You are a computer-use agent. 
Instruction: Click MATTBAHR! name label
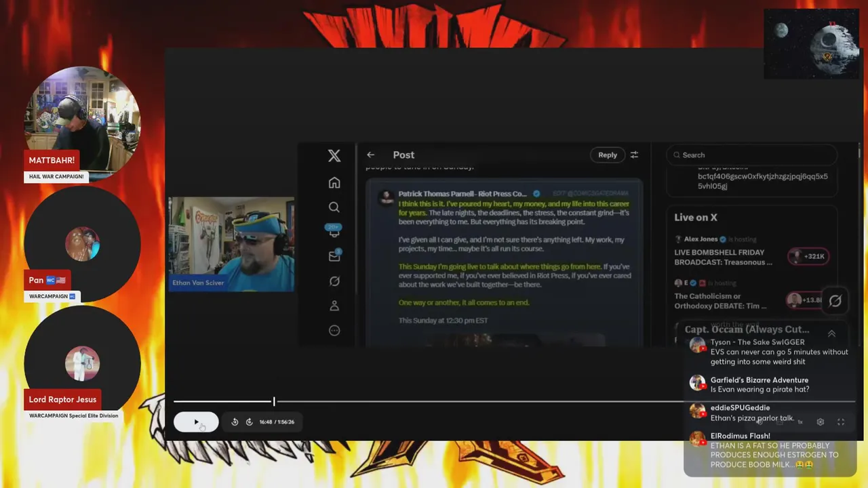pyautogui.click(x=52, y=161)
